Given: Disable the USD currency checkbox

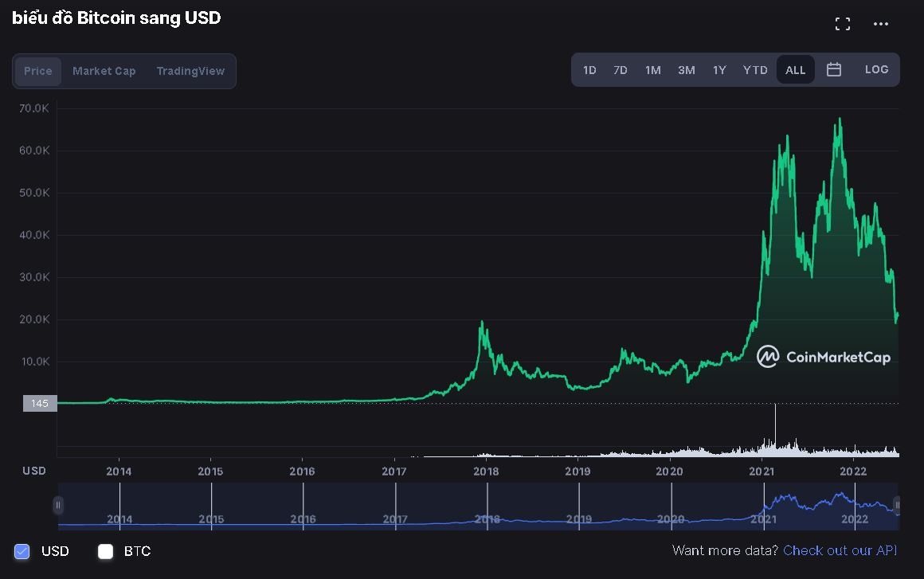Looking at the screenshot, I should click(23, 551).
